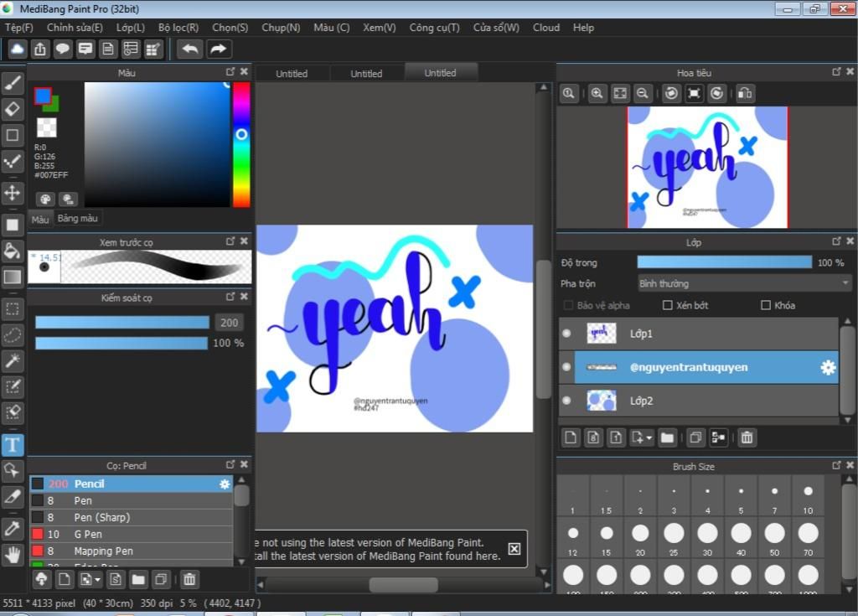Switch to the first Untitled tab
The image size is (858, 616).
[x=292, y=74]
